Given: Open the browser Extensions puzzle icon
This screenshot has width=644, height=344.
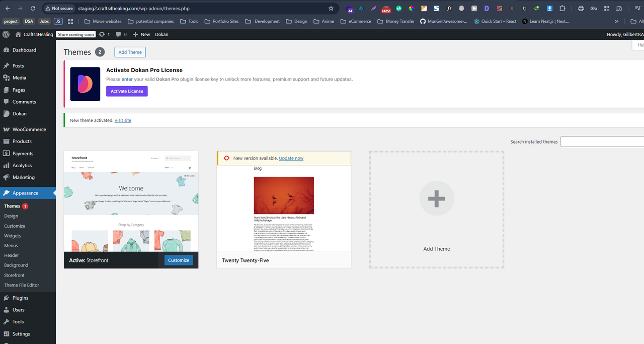Looking at the screenshot, I should tap(562, 9).
